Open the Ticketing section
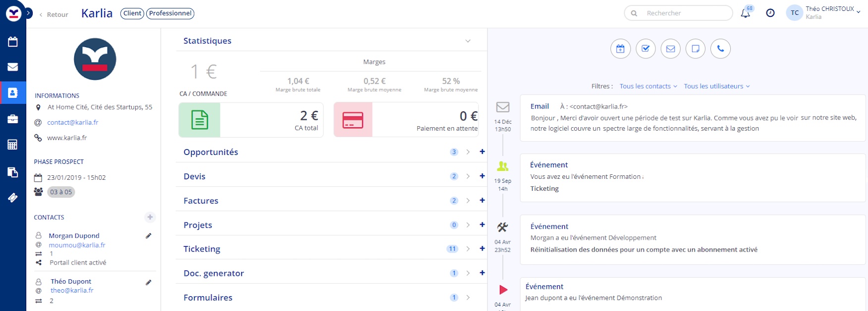 tap(202, 249)
